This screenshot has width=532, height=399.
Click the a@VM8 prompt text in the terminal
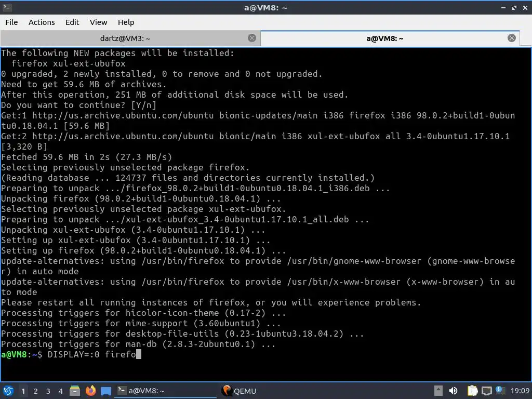(21, 354)
